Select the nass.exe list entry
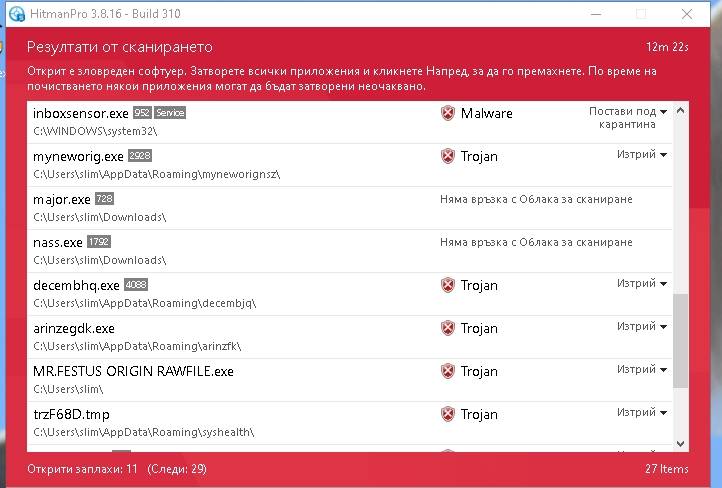Image resolution: width=722 pixels, height=488 pixels. (x=349, y=251)
